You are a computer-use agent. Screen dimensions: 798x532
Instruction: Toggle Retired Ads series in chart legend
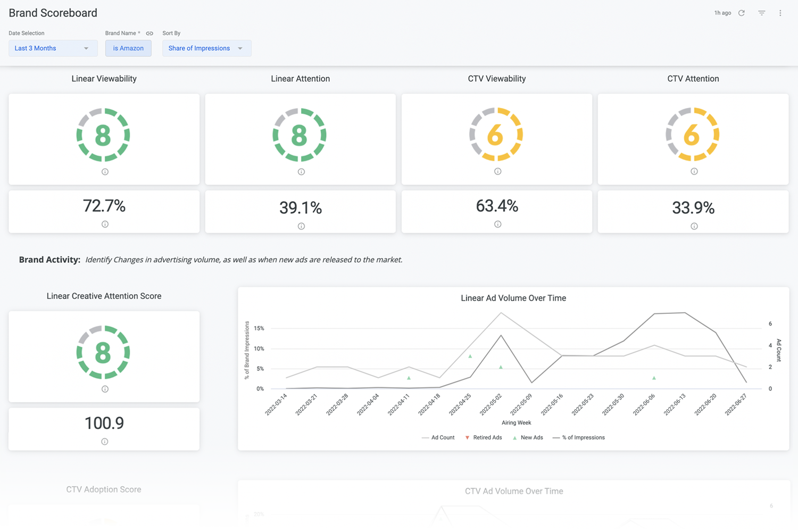(483, 437)
